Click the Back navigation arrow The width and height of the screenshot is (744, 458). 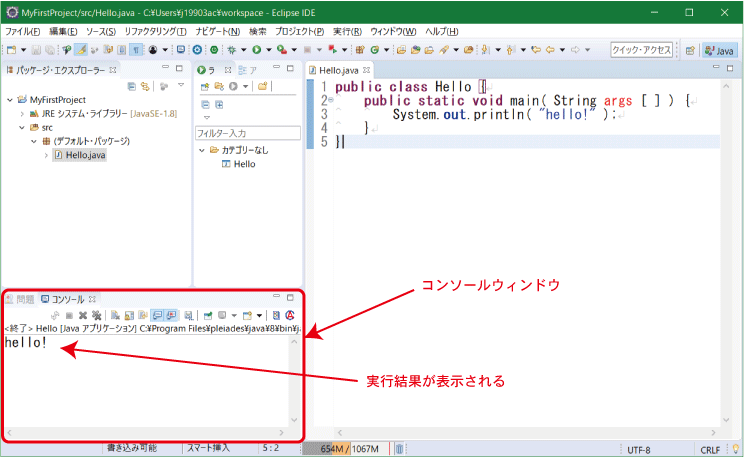[550, 49]
